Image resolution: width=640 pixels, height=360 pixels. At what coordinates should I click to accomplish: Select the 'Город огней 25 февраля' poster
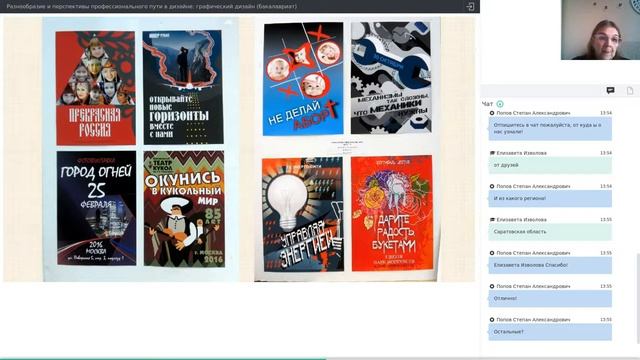[x=97, y=208]
